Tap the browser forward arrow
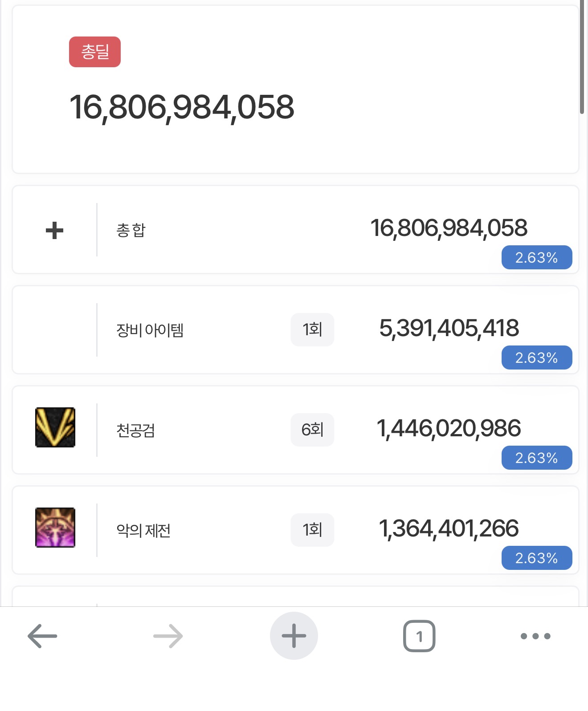 click(x=168, y=636)
